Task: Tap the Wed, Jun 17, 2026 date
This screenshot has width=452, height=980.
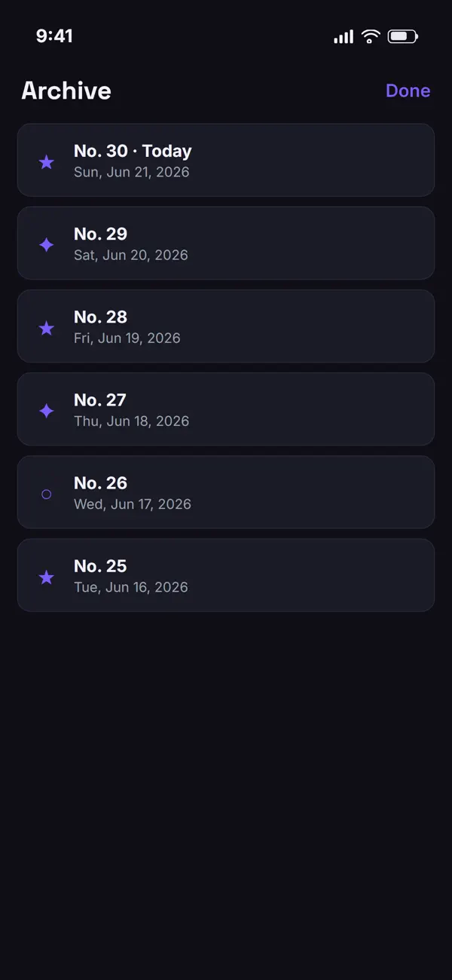Action: tap(133, 504)
